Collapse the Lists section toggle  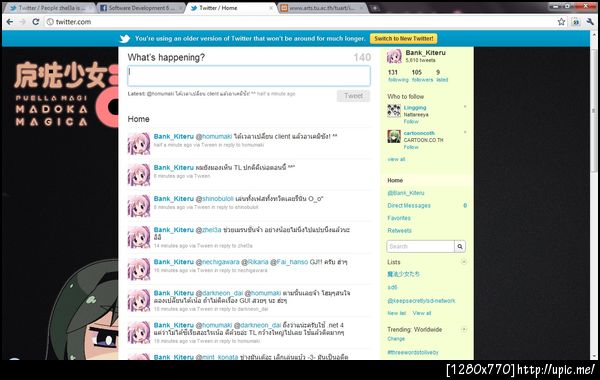(464, 262)
